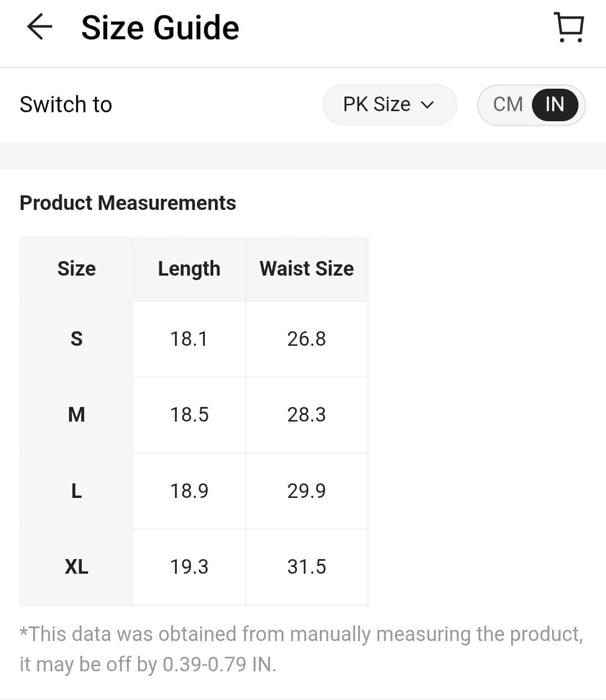Viewport: 606px width, 700px height.
Task: Select the S size row label
Action: [76, 339]
